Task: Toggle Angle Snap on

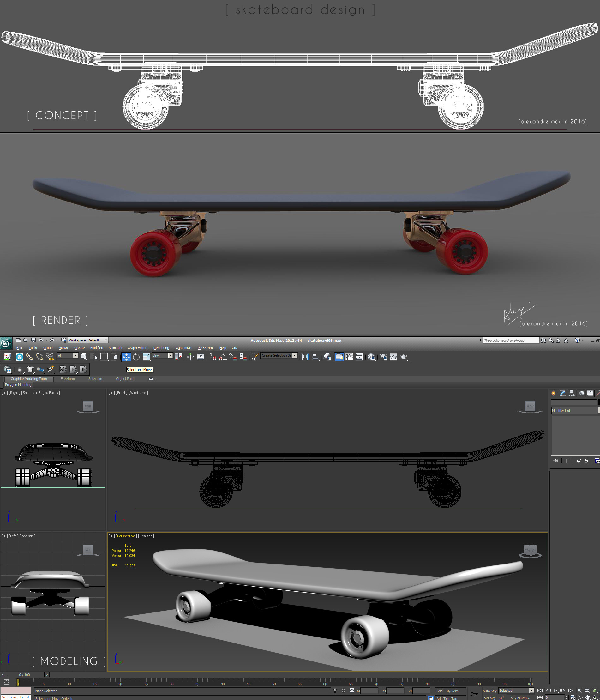Action: 222,357
